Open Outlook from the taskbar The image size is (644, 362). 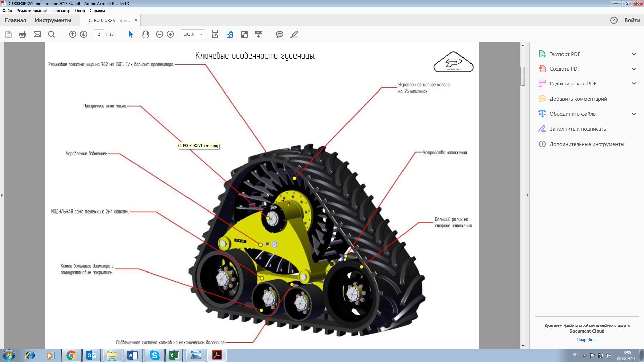click(x=92, y=355)
